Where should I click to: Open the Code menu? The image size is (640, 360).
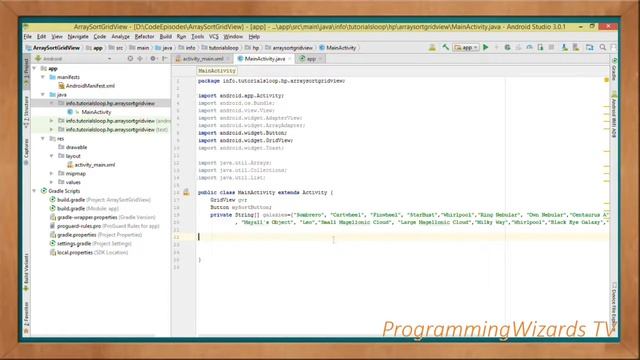[100, 37]
